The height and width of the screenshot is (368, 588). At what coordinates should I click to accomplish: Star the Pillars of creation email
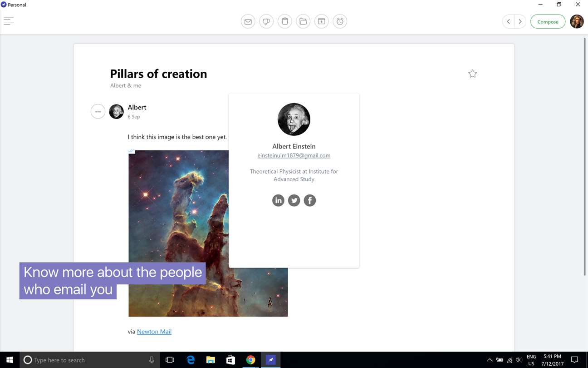click(x=473, y=74)
